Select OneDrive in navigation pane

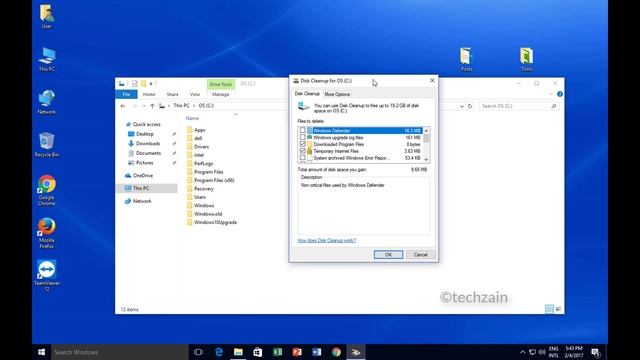(143, 176)
